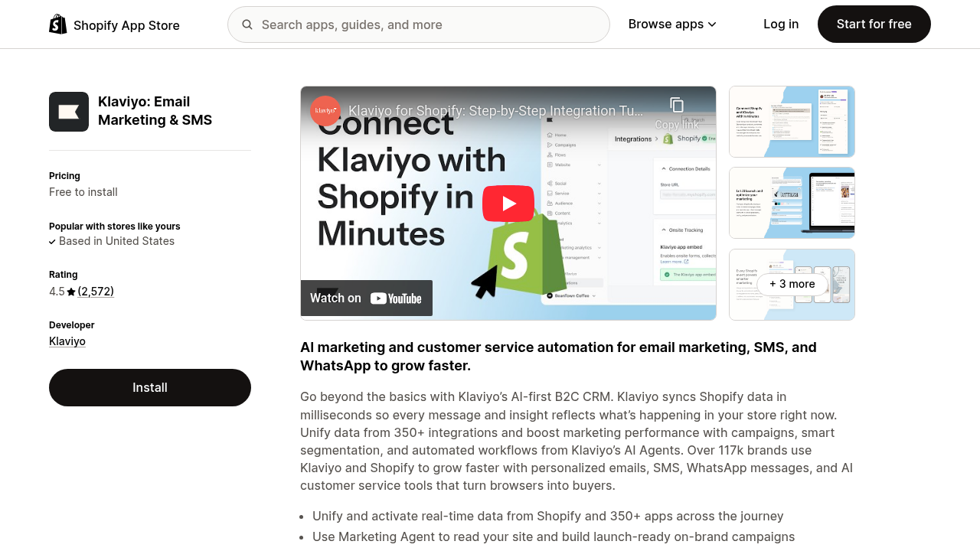Click the magnifying glass search icon
Screen dimensions: 980x551
[x=248, y=24]
